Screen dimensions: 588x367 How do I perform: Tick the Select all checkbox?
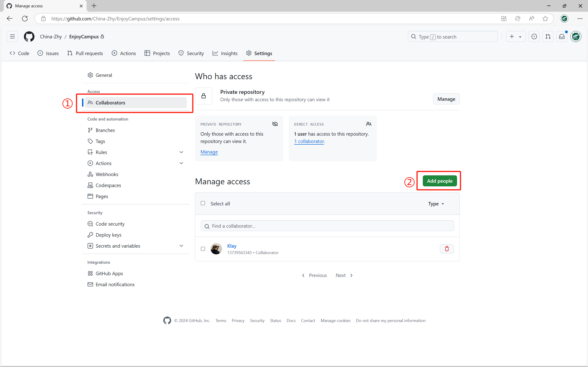pos(203,203)
